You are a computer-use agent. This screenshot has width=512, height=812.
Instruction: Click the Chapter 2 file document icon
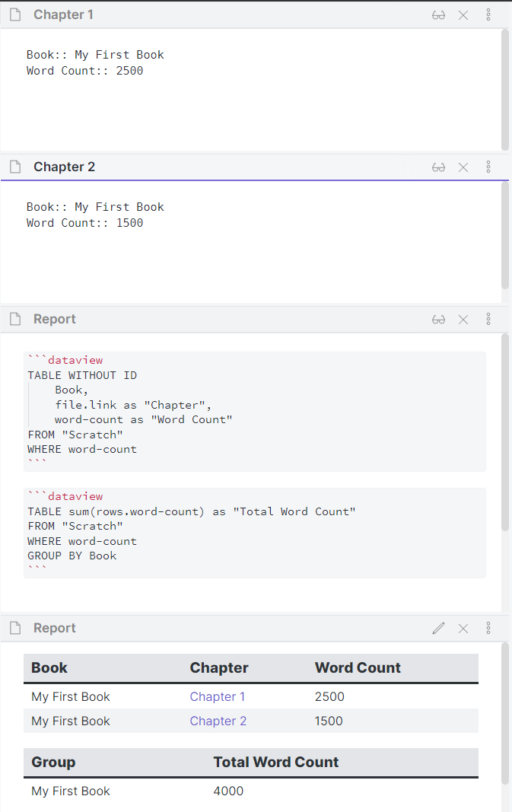click(15, 167)
